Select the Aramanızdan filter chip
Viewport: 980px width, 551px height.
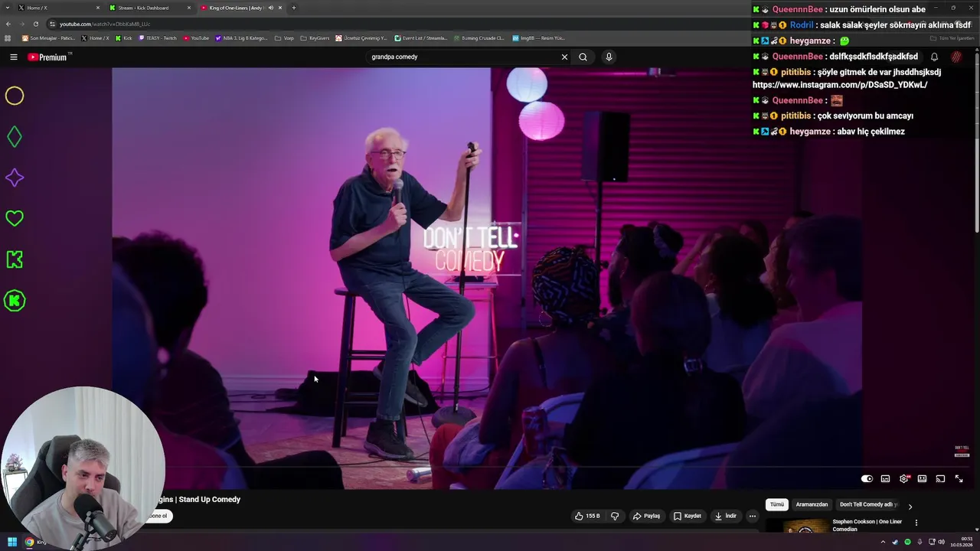tap(812, 504)
